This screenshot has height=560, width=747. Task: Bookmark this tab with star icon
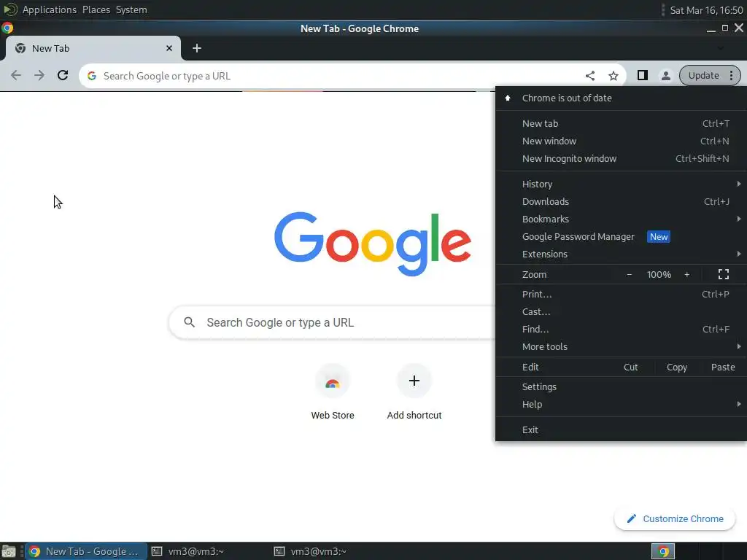613,76
